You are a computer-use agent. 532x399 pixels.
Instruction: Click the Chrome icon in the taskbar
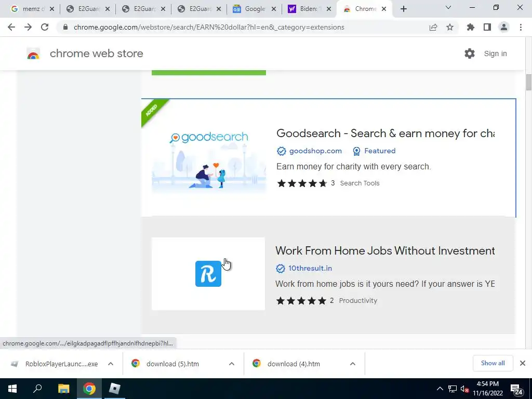coord(89,389)
